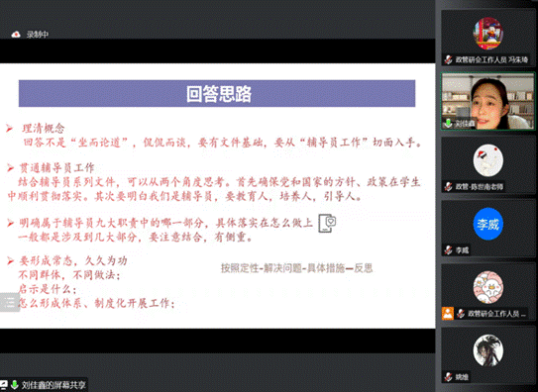Click the gray text 按照定性-解决问题-具体措施—反思
This screenshot has height=392, width=538.
(x=297, y=268)
